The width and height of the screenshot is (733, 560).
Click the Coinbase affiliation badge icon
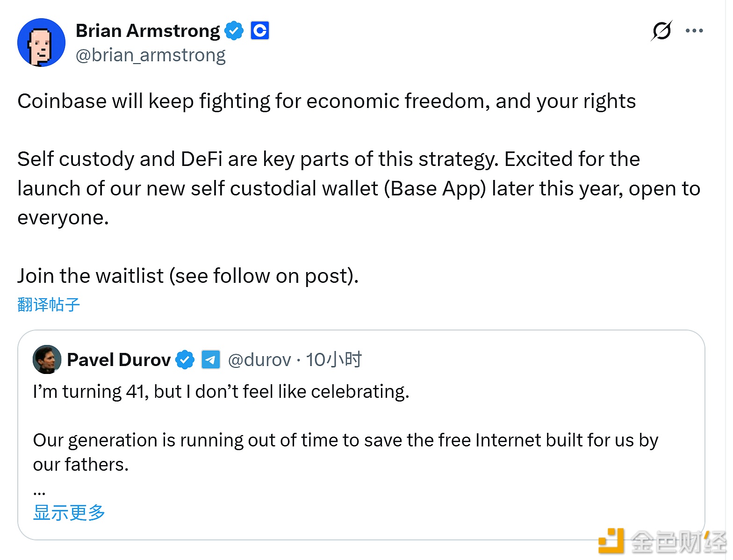pyautogui.click(x=259, y=31)
